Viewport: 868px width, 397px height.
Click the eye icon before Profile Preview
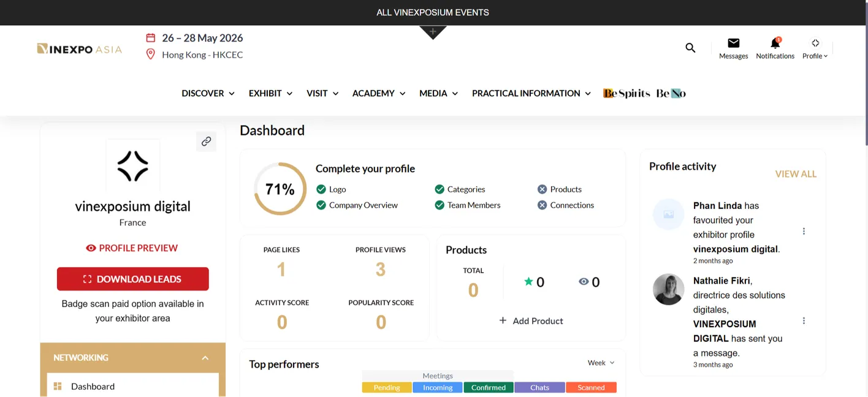coord(91,248)
